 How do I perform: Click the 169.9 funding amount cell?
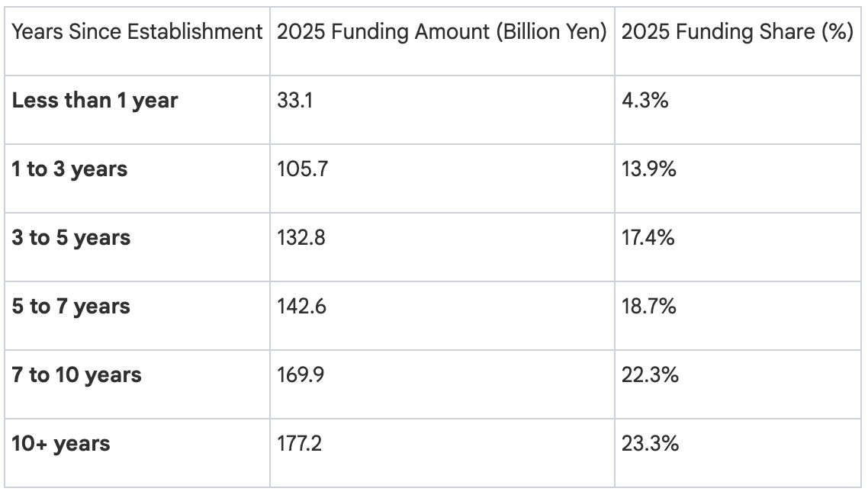301,375
